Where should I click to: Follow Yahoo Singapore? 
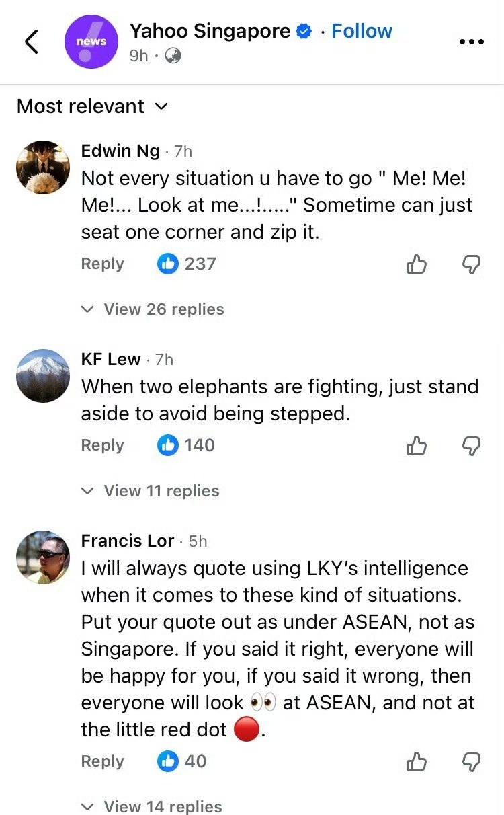click(362, 31)
